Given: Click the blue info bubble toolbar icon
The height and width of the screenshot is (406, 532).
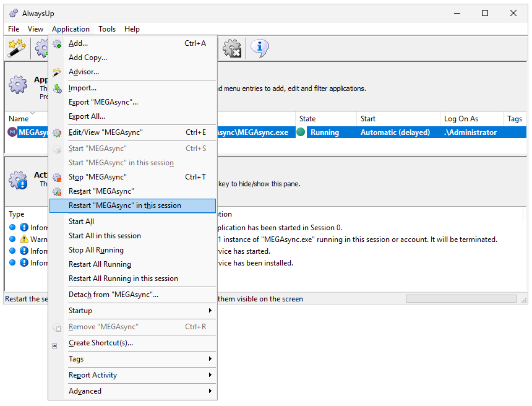Looking at the screenshot, I should click(x=259, y=48).
